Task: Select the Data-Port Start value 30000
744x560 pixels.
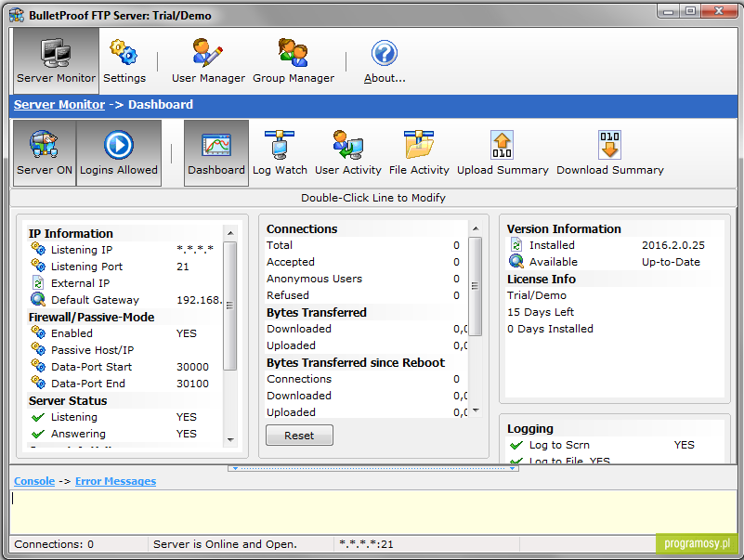Action: [192, 367]
